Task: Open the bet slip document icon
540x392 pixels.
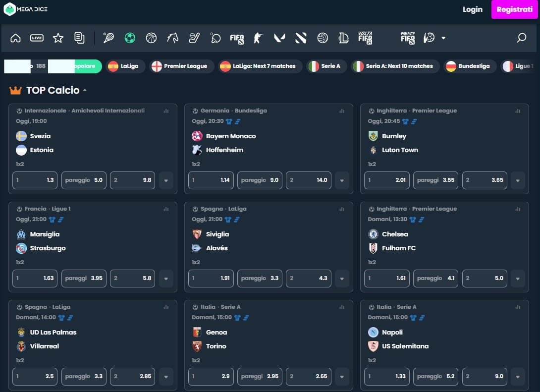Action: click(x=79, y=38)
